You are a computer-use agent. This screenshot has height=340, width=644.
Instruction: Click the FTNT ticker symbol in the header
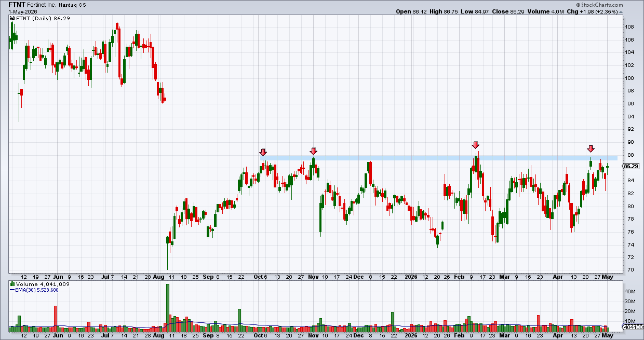(17, 4)
